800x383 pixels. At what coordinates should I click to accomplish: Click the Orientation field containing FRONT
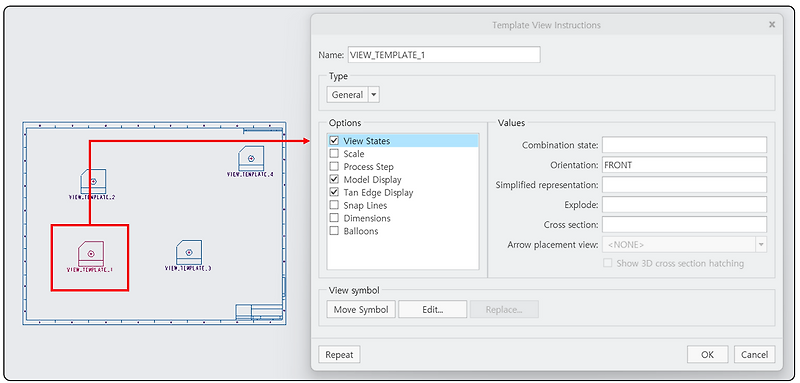(x=684, y=165)
